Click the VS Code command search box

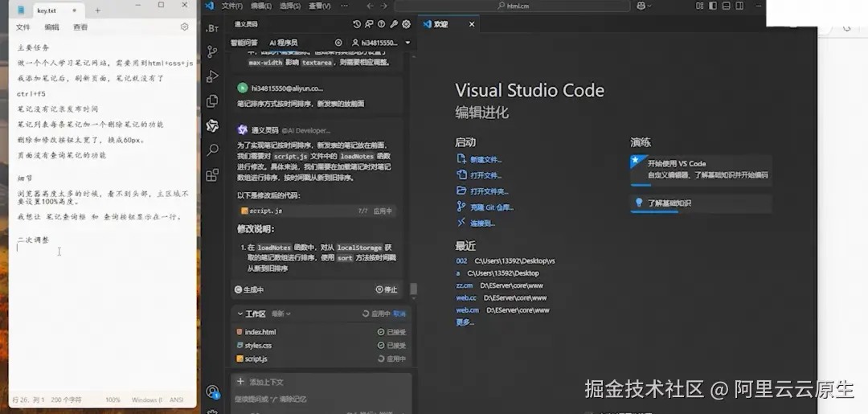coord(512,6)
